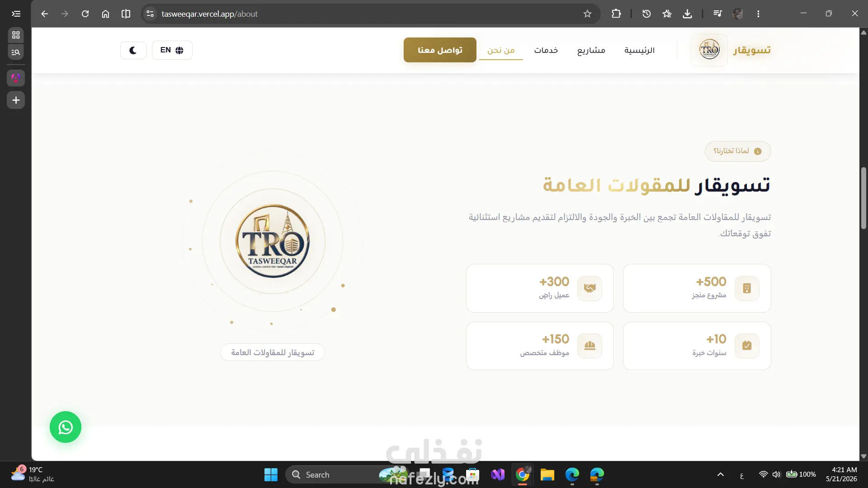Add a new tab from the sidebar

(16, 100)
